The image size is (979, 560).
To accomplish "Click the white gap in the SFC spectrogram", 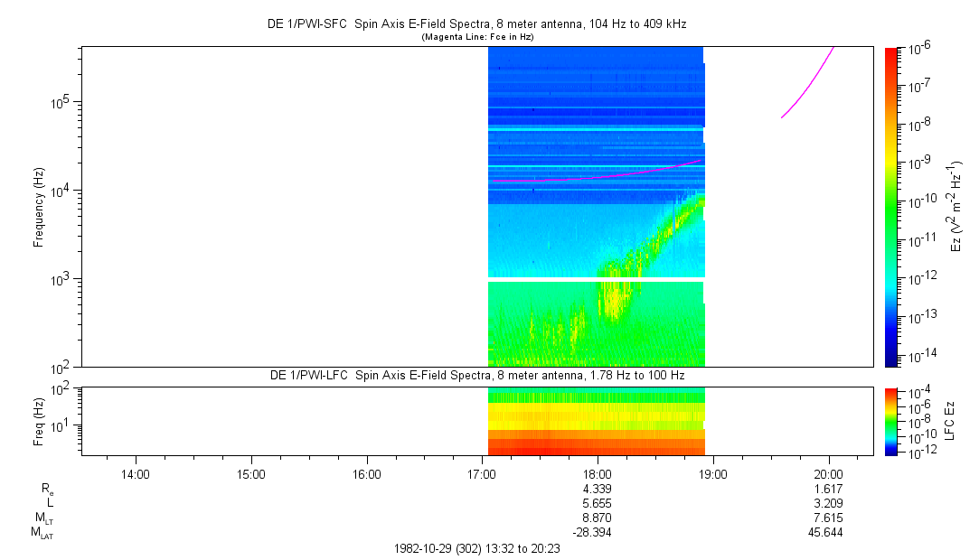I will click(x=596, y=279).
